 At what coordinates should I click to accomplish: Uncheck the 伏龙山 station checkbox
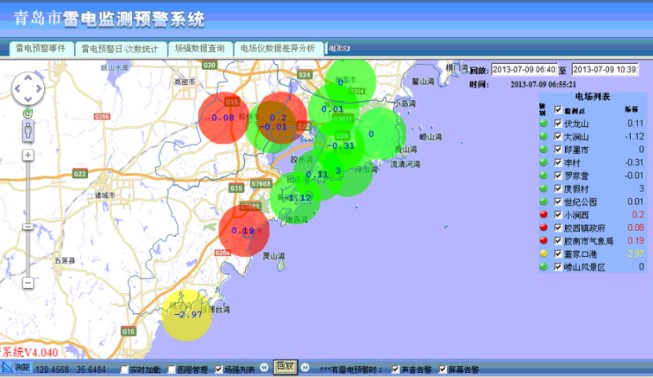click(558, 123)
